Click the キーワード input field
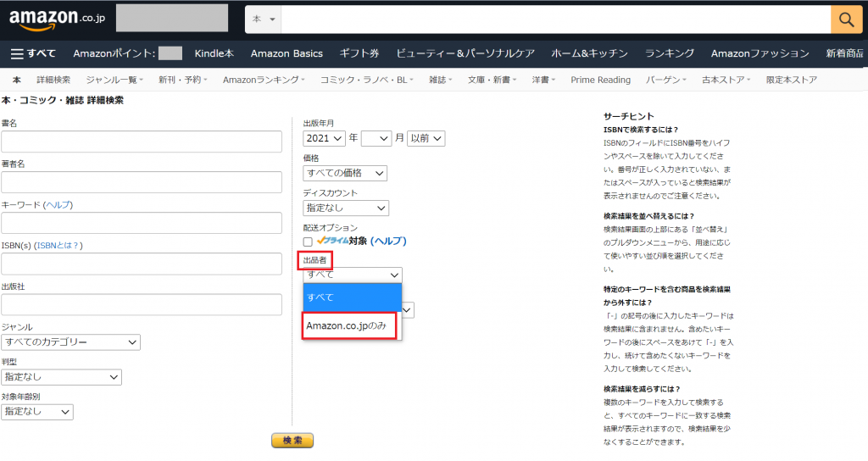 tap(142, 223)
